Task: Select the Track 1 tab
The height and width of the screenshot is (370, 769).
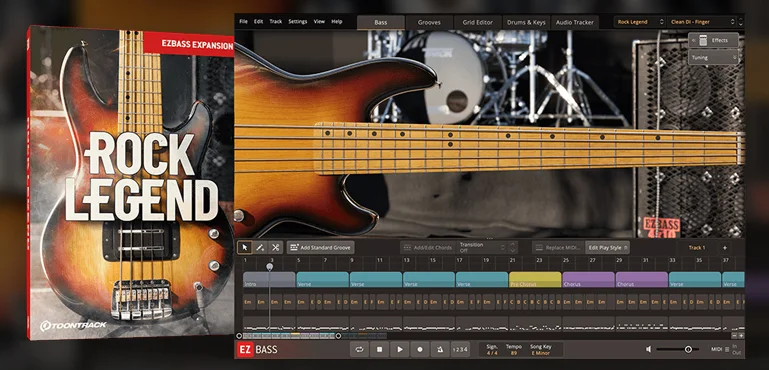Action: click(x=697, y=248)
